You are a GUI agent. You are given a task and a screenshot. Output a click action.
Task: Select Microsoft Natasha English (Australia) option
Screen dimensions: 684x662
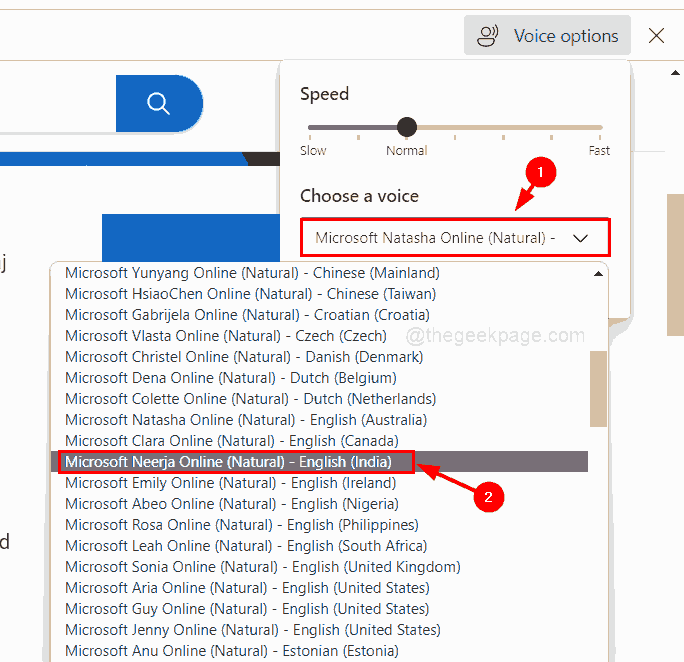click(246, 420)
